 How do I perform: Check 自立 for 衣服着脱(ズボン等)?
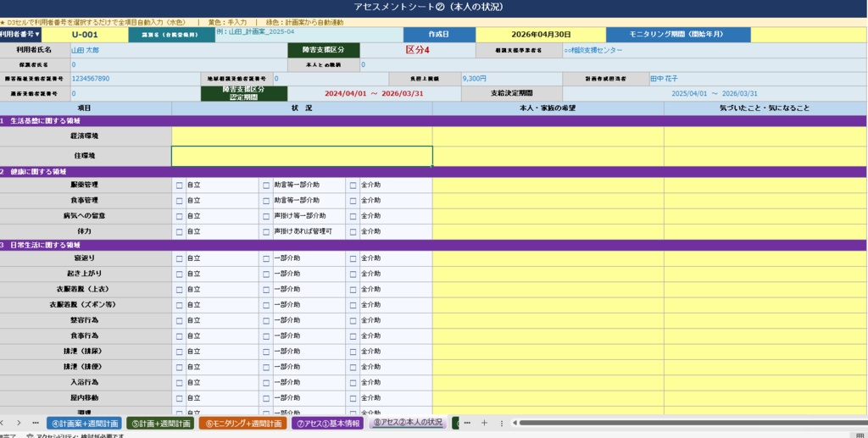click(179, 305)
